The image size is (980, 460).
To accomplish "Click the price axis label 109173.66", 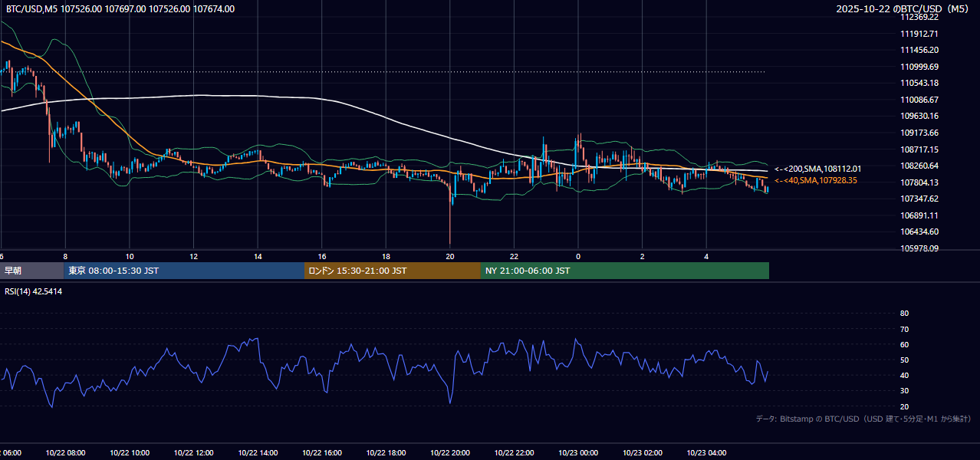I will pyautogui.click(x=919, y=133).
